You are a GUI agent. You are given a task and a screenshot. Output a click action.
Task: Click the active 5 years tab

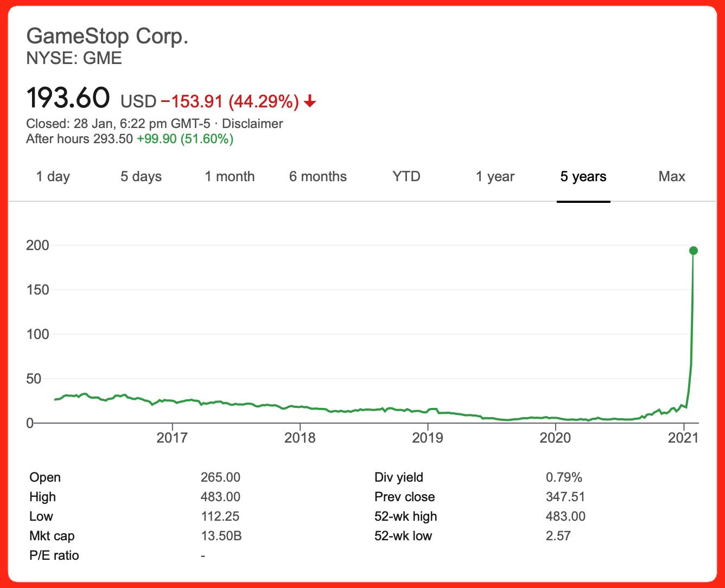(583, 176)
